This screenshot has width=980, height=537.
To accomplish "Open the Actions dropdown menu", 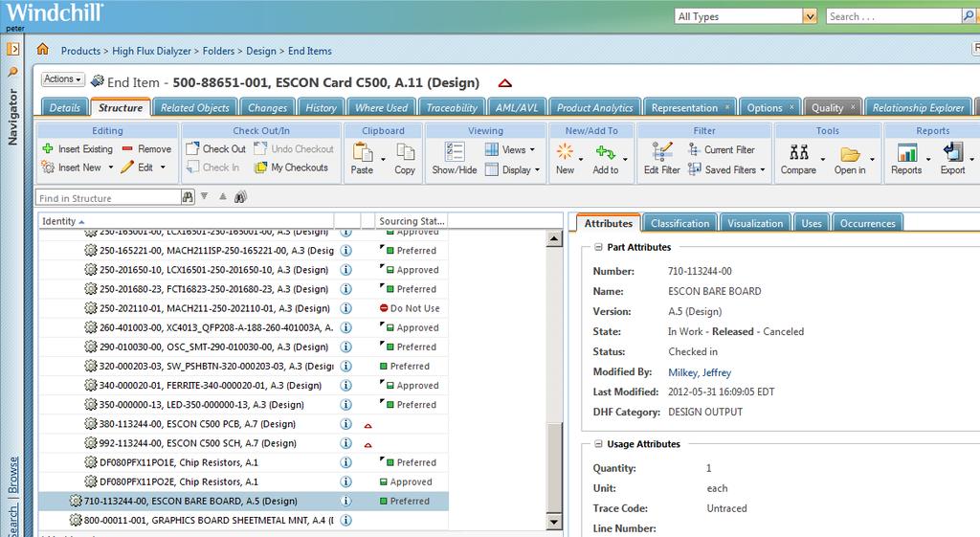I will point(62,78).
